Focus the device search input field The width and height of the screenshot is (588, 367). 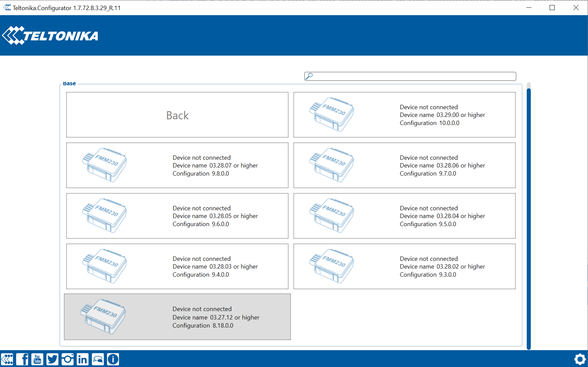[410, 76]
